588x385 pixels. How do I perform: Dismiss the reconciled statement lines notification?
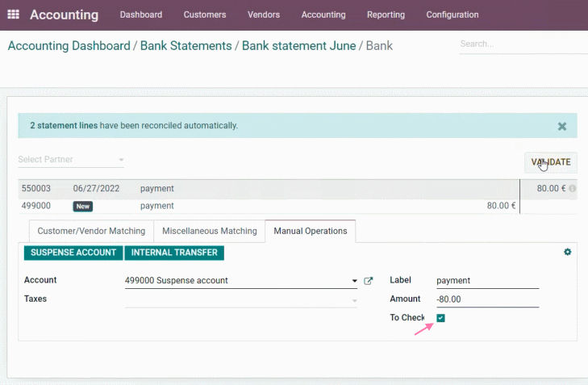point(561,127)
